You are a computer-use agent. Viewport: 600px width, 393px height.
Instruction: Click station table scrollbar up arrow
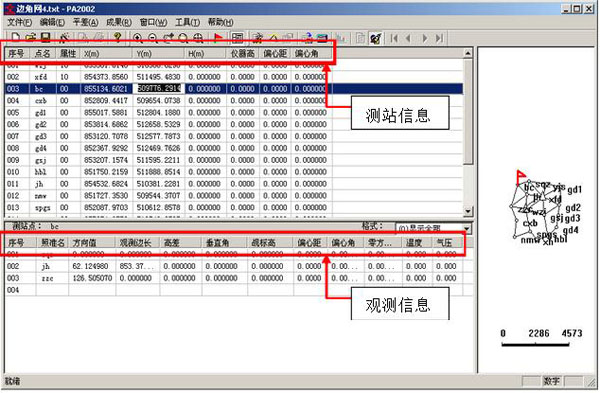tap(468, 53)
